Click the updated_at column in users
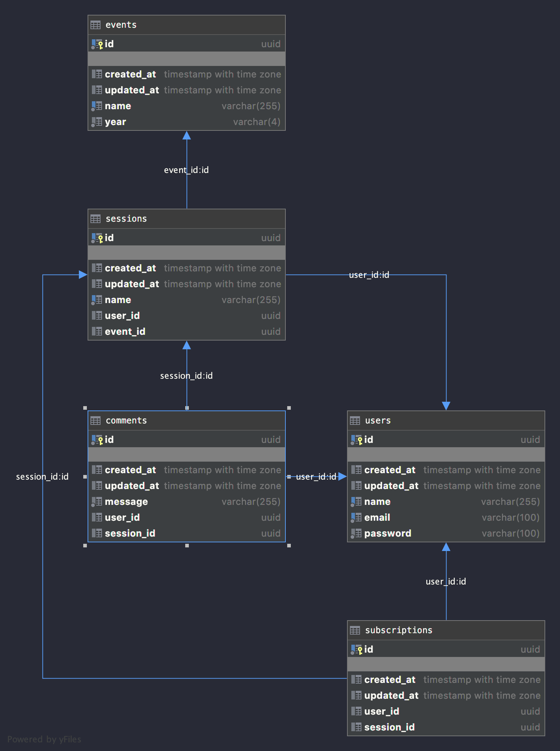 pos(446,486)
